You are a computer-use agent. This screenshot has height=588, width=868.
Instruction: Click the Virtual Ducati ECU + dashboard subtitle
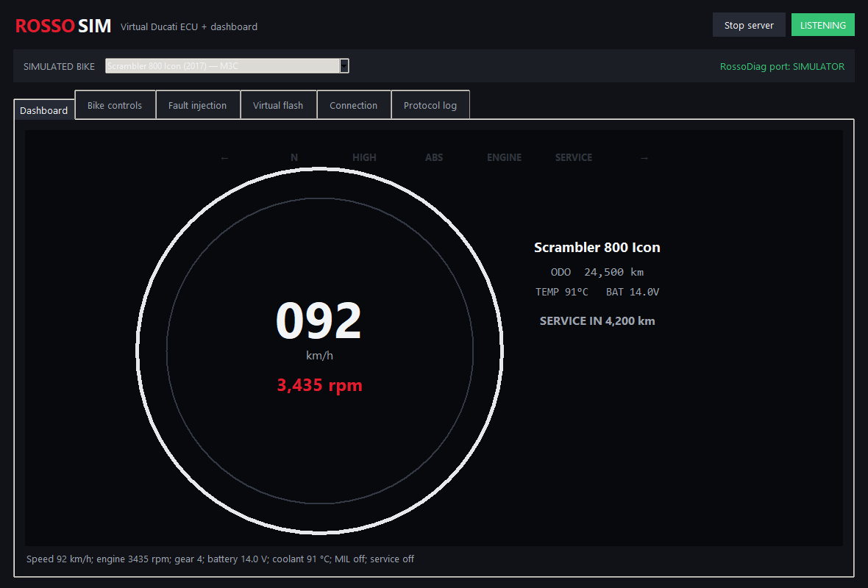[x=189, y=26]
